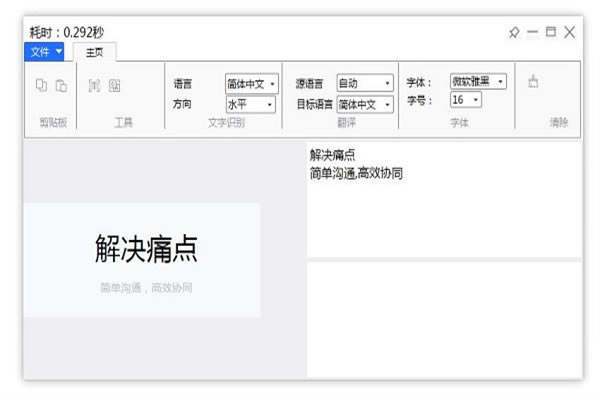Screen dimensions: 600x396
Task: Minimize the OCR window
Action: point(532,32)
